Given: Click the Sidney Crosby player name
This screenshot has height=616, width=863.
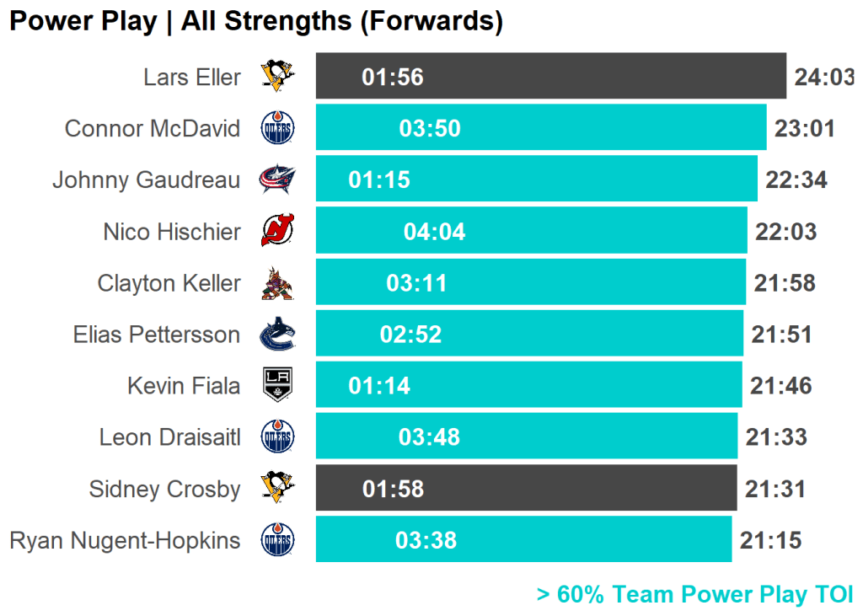Looking at the screenshot, I should 164,490.
